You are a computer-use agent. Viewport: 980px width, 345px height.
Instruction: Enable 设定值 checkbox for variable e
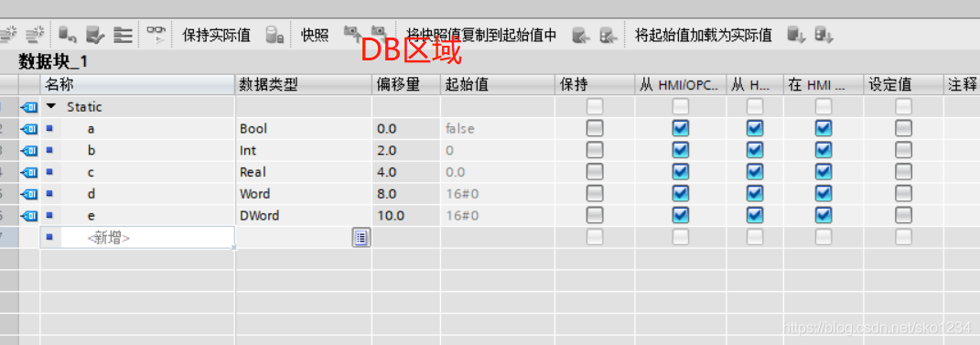coord(903,216)
